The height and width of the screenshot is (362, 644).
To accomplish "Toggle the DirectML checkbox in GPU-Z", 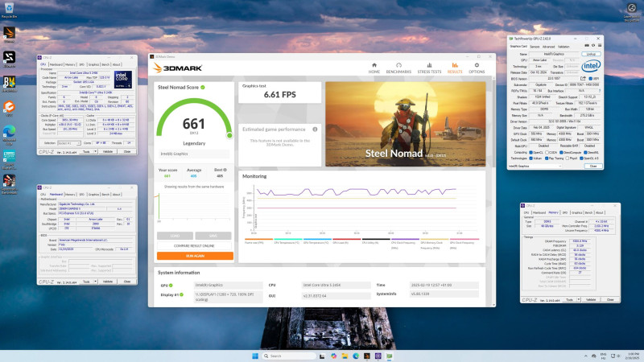I will click(585, 152).
